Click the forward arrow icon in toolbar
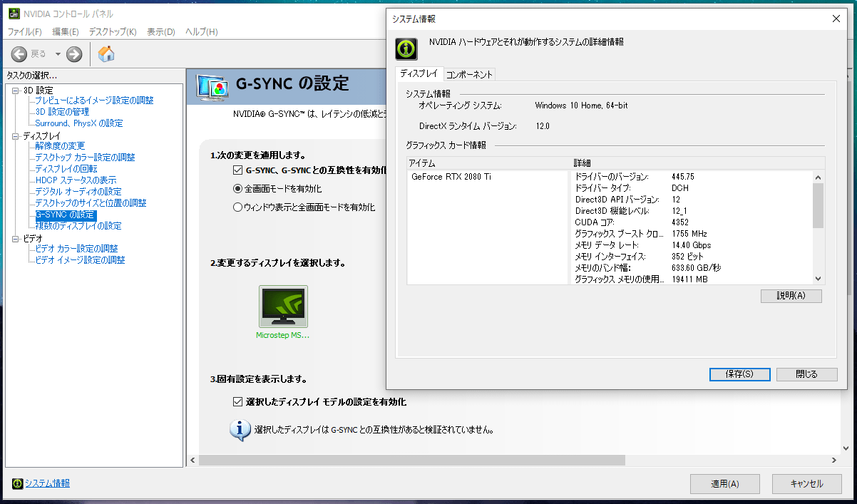857x504 pixels. click(74, 54)
